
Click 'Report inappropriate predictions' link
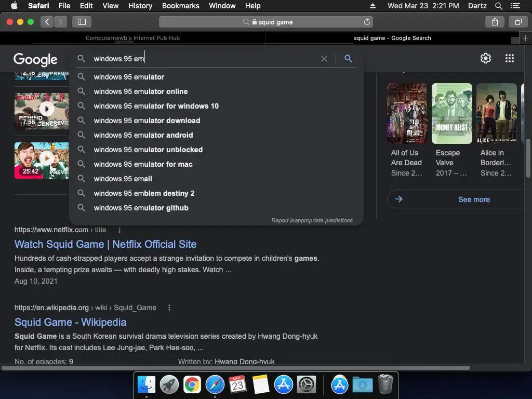[312, 220]
